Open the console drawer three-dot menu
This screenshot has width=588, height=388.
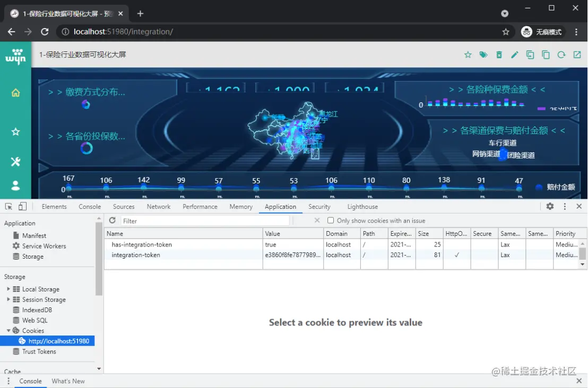click(x=8, y=381)
